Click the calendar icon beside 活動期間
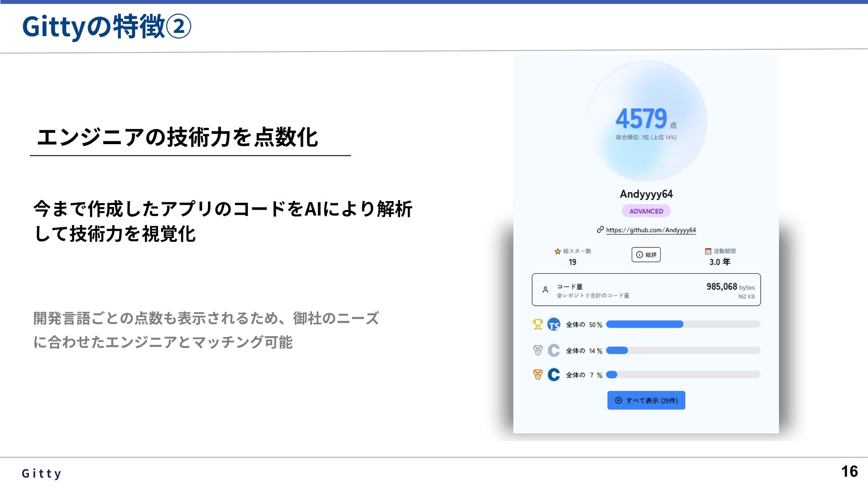The width and height of the screenshot is (868, 488). click(708, 251)
